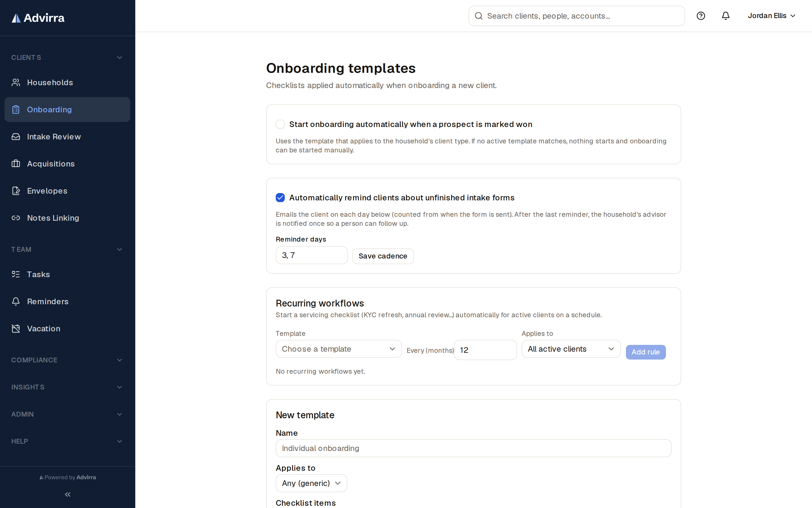Collapse the Clients section

point(67,58)
